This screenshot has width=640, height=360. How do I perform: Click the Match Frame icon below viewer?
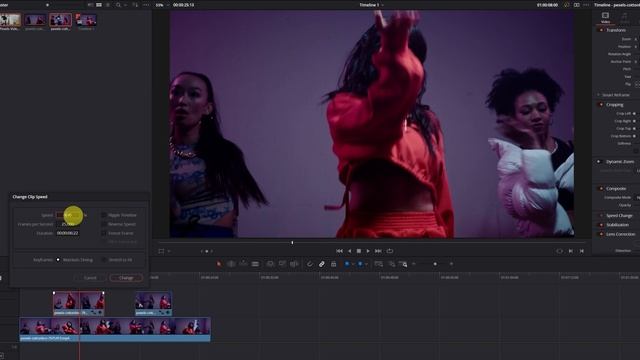pyautogui.click(x=560, y=251)
